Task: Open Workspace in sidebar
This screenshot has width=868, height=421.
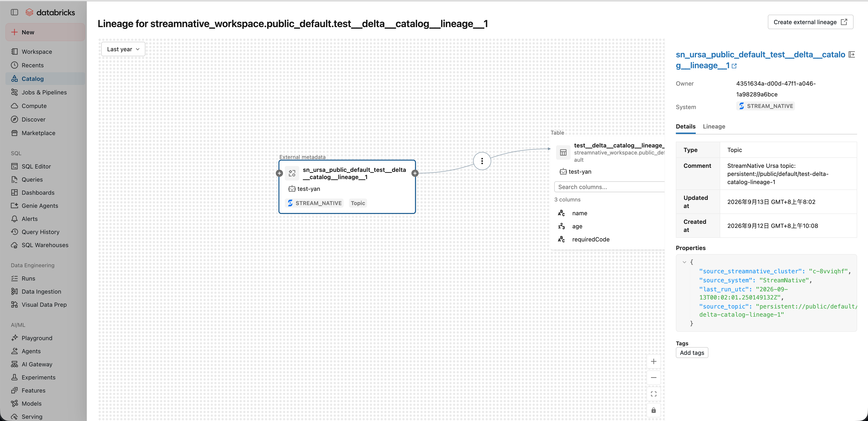Action: tap(45, 51)
